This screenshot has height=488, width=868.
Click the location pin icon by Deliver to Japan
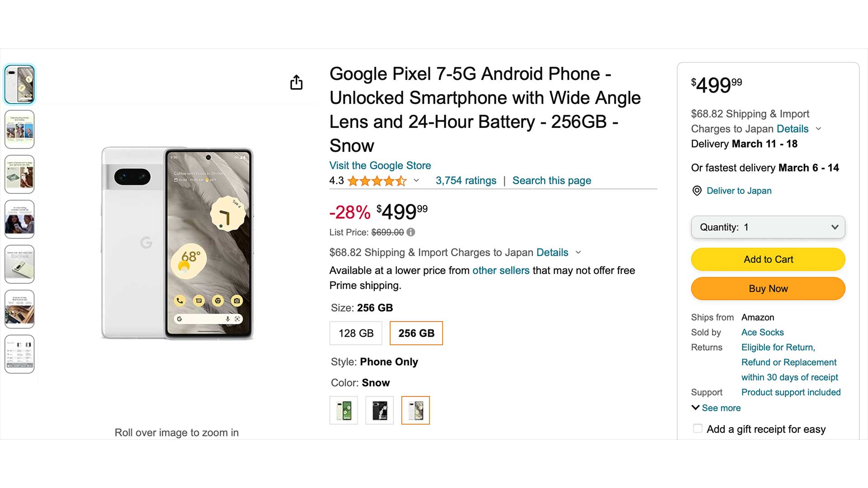697,191
